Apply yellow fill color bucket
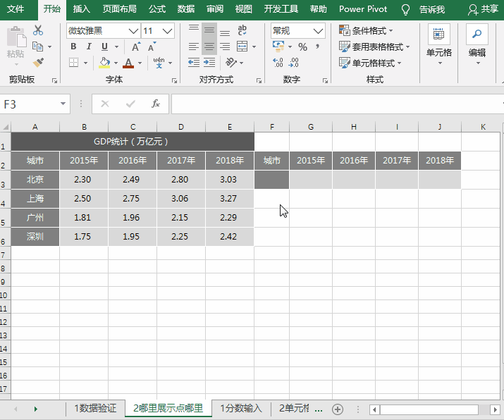Image resolution: width=504 pixels, height=420 pixels. (x=104, y=63)
